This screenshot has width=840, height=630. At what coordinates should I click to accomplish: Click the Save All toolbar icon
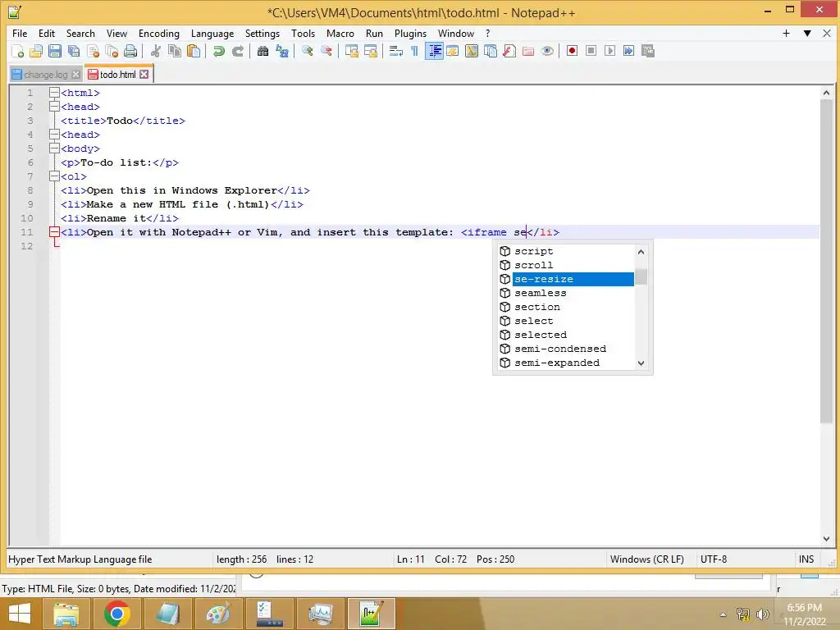[73, 52]
